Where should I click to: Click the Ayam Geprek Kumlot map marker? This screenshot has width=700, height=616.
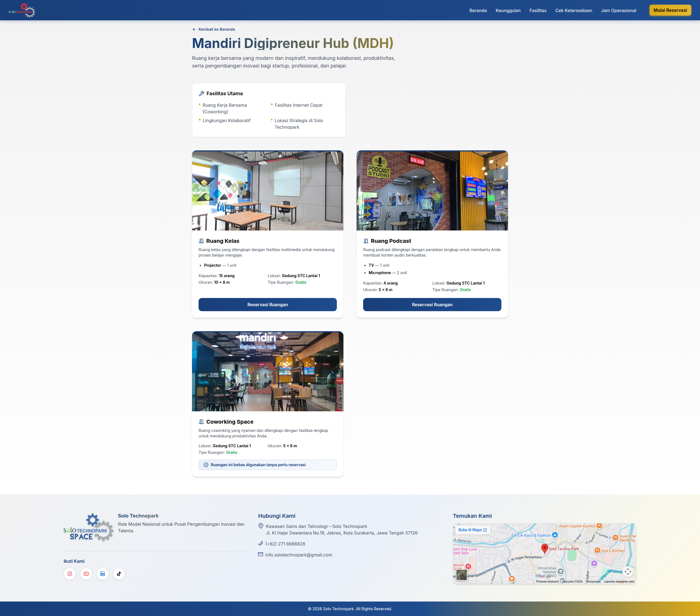coord(599,525)
